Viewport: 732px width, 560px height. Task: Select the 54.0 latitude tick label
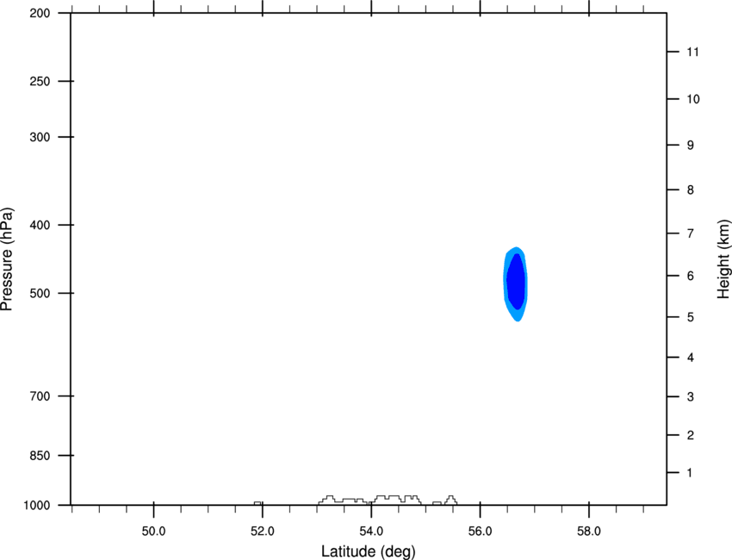tap(371, 532)
